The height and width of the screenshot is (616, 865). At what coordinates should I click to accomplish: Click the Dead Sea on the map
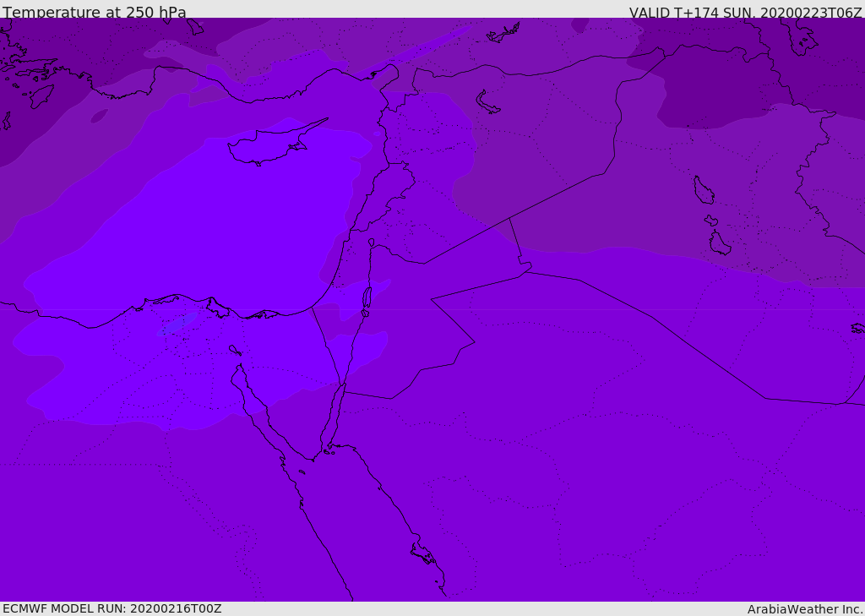(x=367, y=298)
